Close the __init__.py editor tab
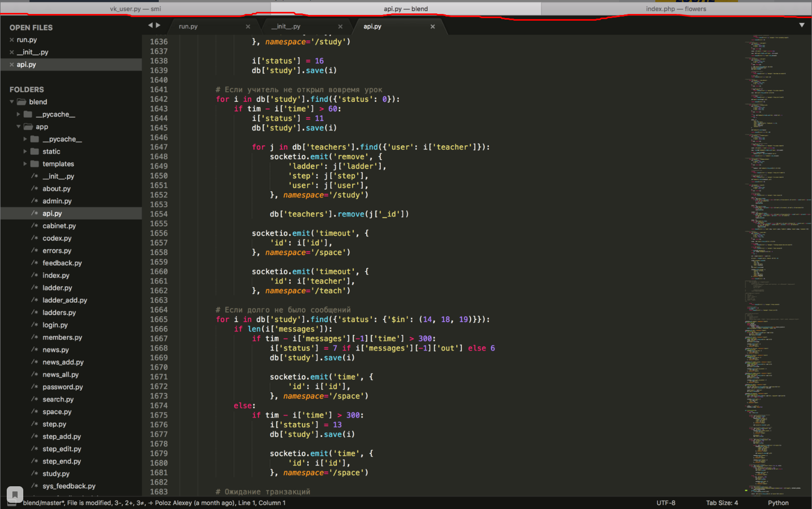Image resolution: width=812 pixels, height=509 pixels. click(340, 26)
